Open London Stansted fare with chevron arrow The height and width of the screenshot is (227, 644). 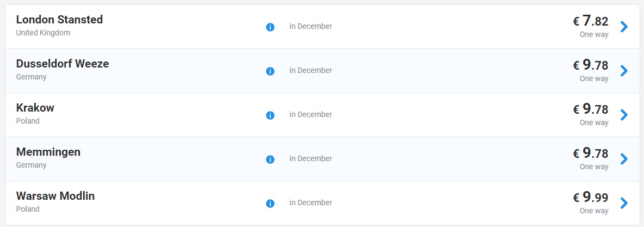[624, 27]
